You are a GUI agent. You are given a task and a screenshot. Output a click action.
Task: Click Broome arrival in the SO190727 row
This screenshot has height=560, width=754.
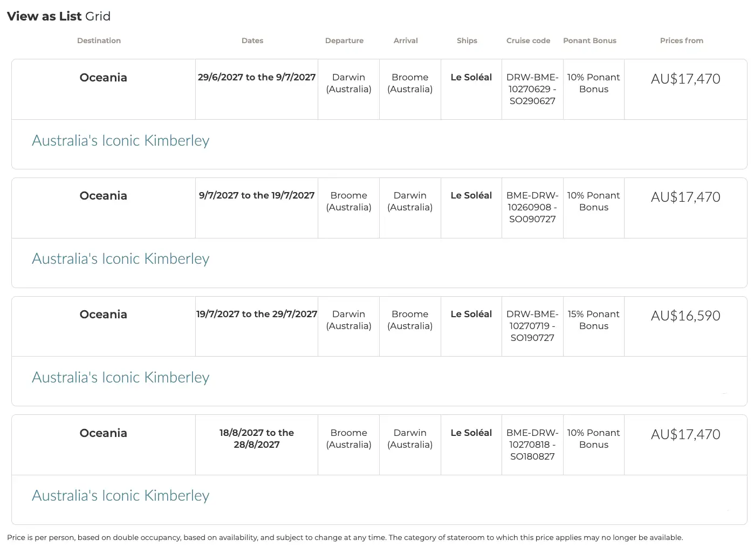click(410, 320)
